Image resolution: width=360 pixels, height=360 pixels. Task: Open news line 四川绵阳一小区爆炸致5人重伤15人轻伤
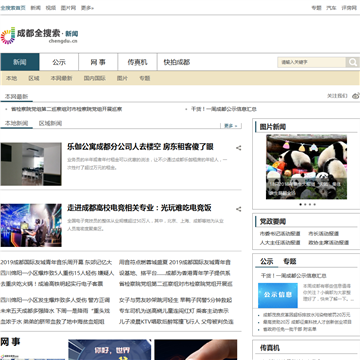pyautogui.click(x=57, y=273)
